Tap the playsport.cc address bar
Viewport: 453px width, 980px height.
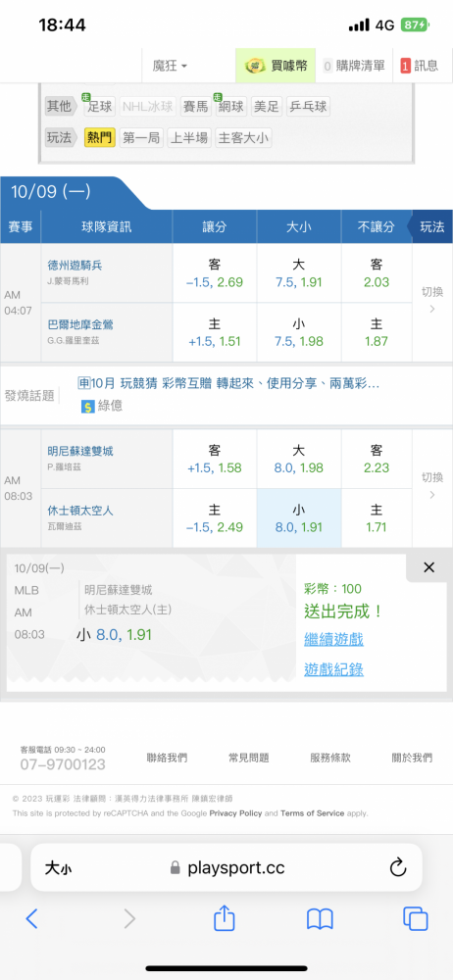(226, 867)
